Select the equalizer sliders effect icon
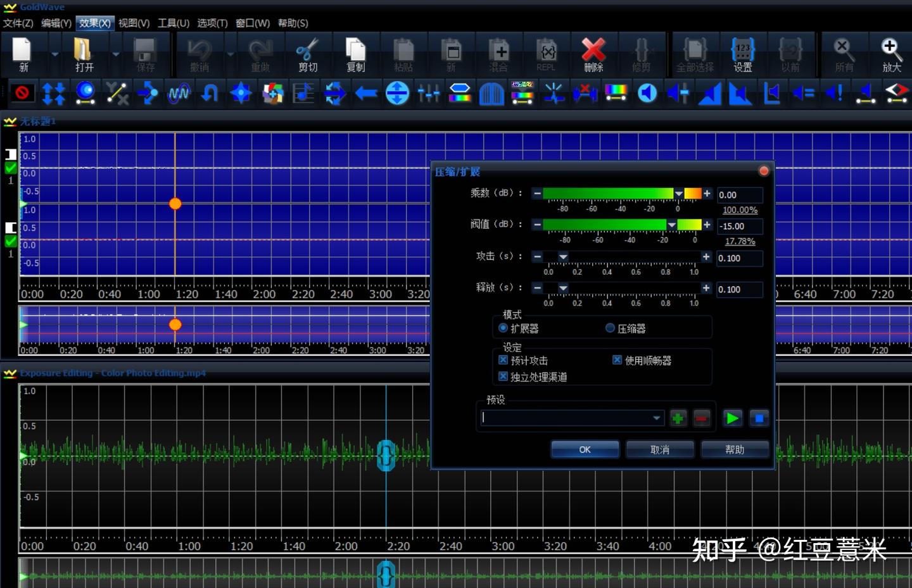This screenshot has width=912, height=588. [429, 94]
